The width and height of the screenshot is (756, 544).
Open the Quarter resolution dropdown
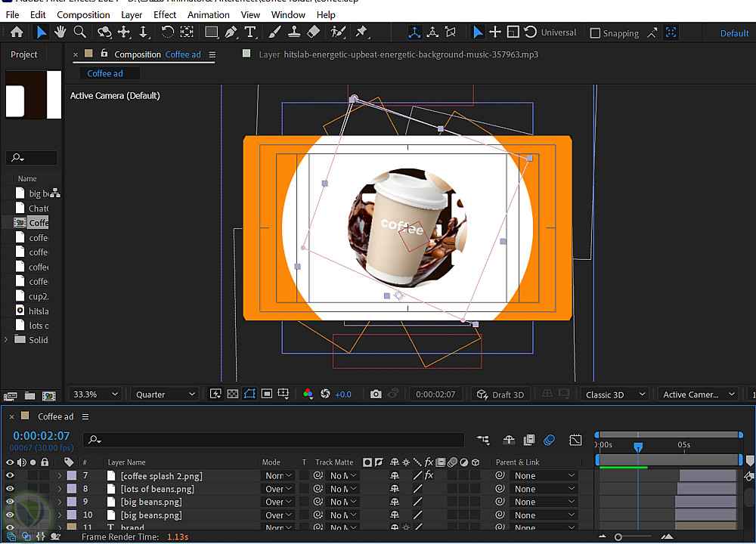pyautogui.click(x=164, y=394)
